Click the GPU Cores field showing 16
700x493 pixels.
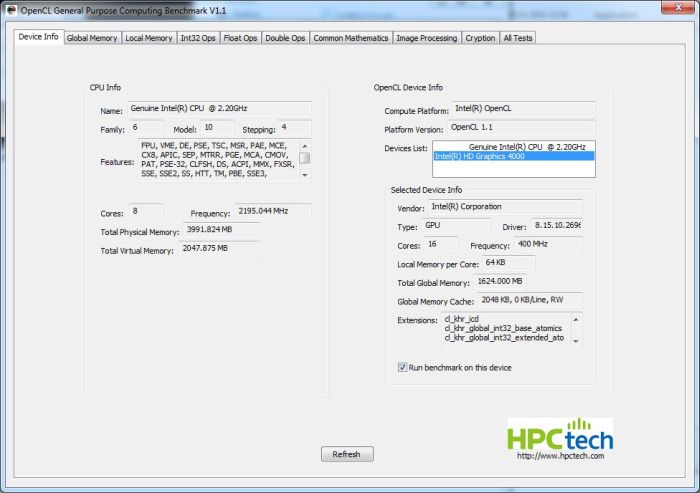pyautogui.click(x=441, y=244)
